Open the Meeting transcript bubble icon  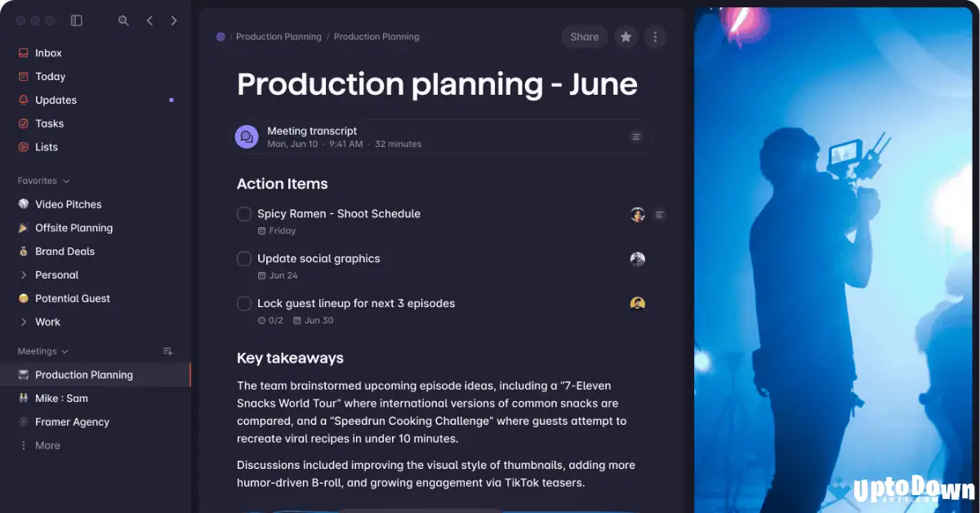[247, 136]
